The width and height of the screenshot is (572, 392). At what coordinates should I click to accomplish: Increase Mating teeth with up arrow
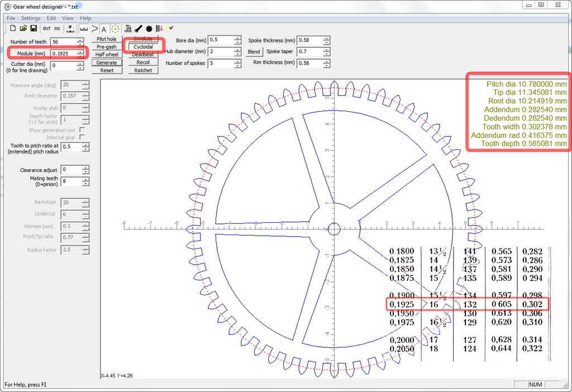point(85,179)
